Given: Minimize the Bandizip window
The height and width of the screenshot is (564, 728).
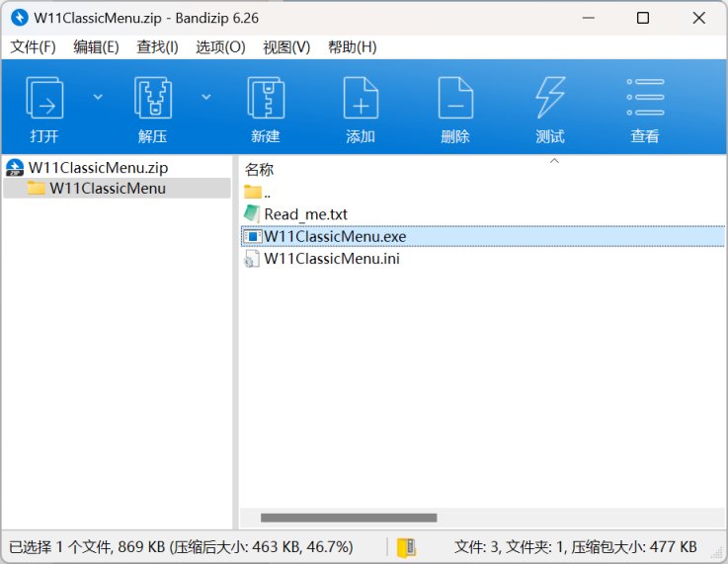Looking at the screenshot, I should pyautogui.click(x=589, y=18).
